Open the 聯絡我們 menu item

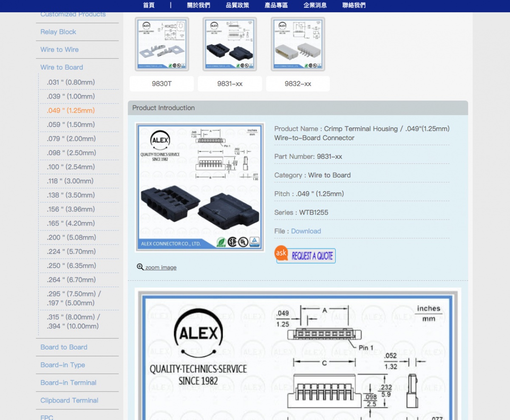354,5
